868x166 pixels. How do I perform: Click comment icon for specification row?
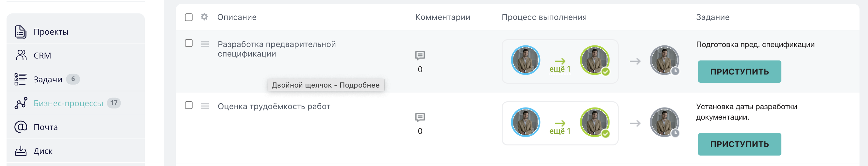[420, 55]
